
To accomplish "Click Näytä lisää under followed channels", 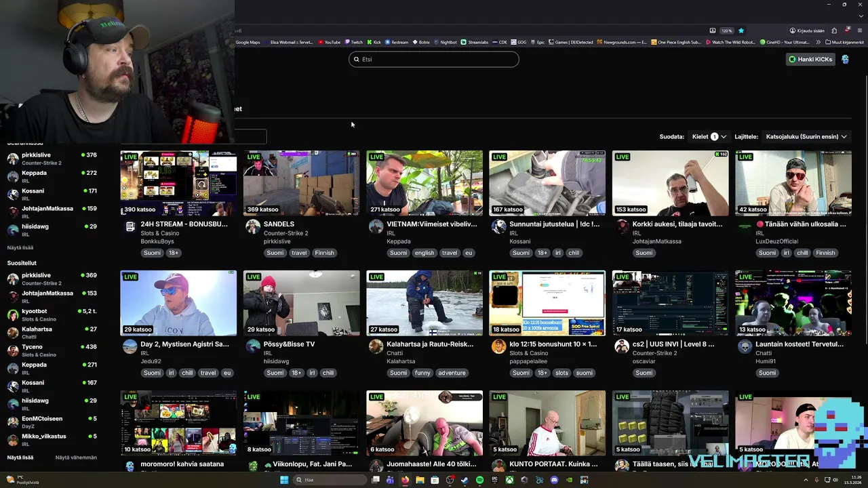I will 20,247.
